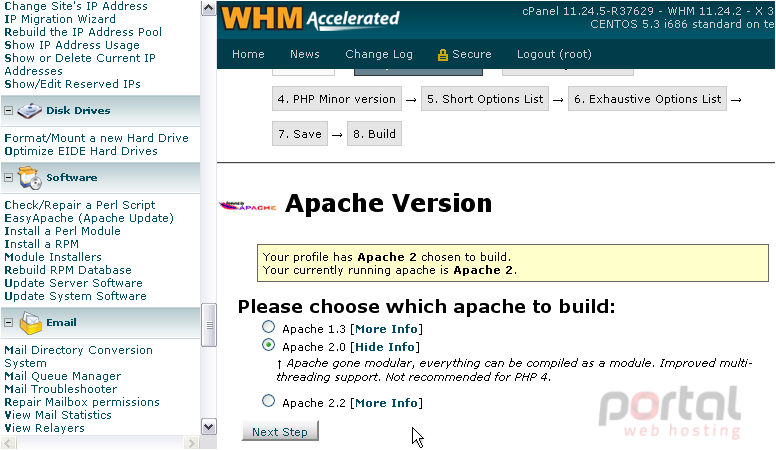The height and width of the screenshot is (450, 776).
Task: Click the Disk Drives section heading
Action: [x=78, y=110]
